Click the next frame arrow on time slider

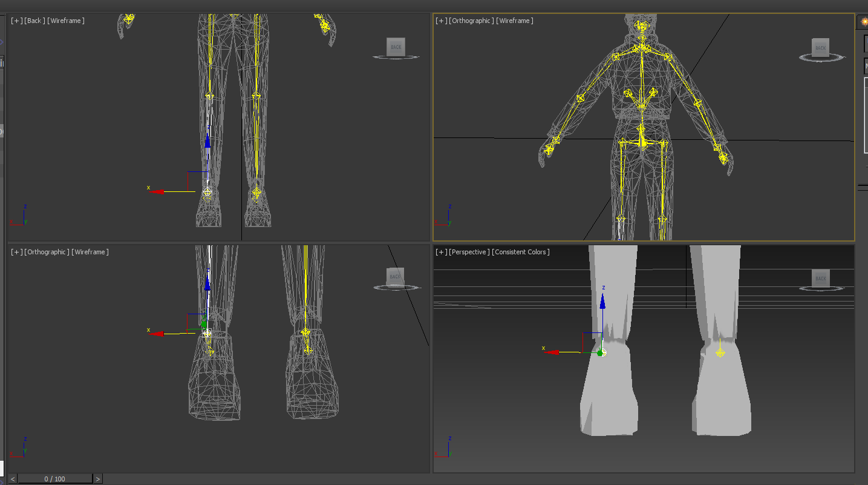tap(98, 479)
